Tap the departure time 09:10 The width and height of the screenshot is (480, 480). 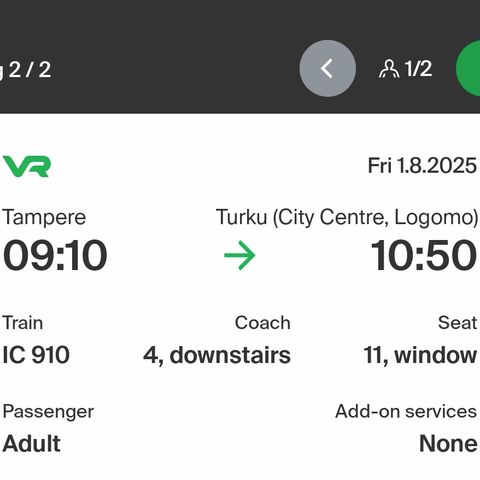(x=55, y=256)
